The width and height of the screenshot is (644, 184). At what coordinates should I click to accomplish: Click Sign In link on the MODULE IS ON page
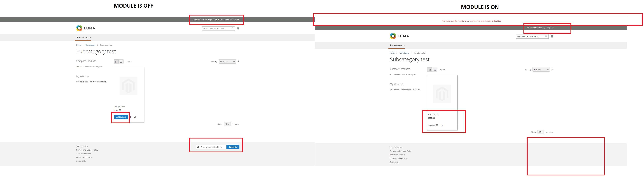550,28
